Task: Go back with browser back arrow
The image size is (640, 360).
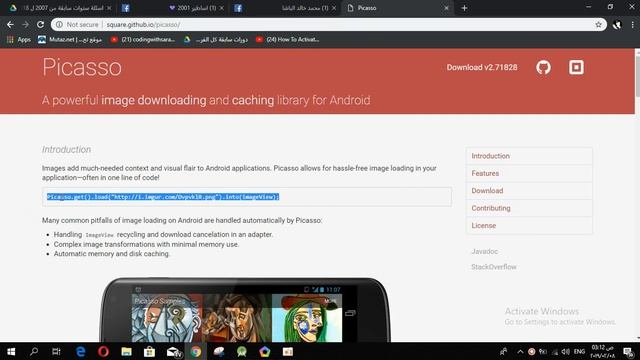Action: pyautogui.click(x=10, y=24)
